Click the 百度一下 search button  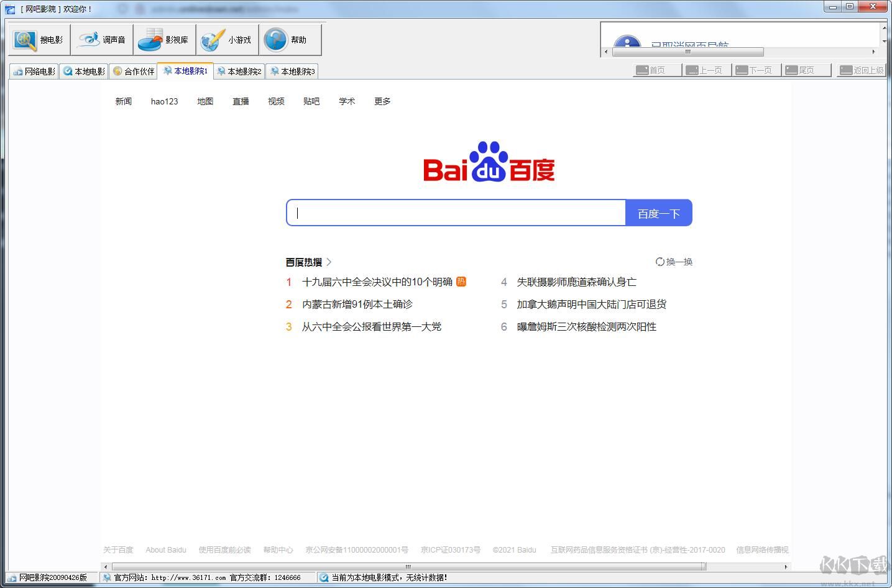click(x=658, y=212)
